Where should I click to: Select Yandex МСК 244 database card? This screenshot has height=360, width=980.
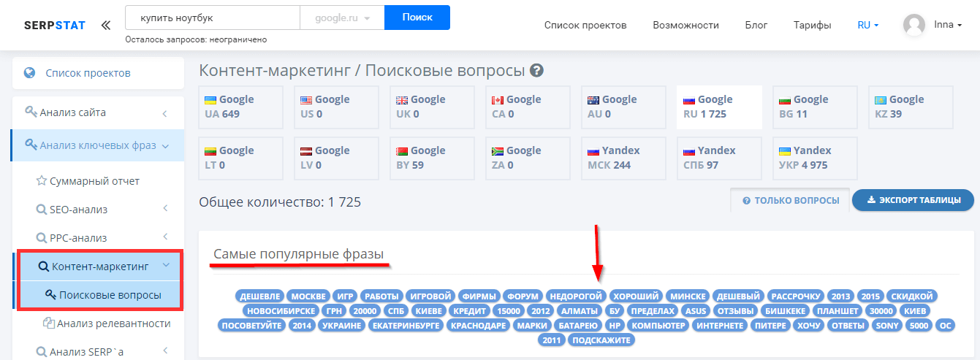click(623, 158)
